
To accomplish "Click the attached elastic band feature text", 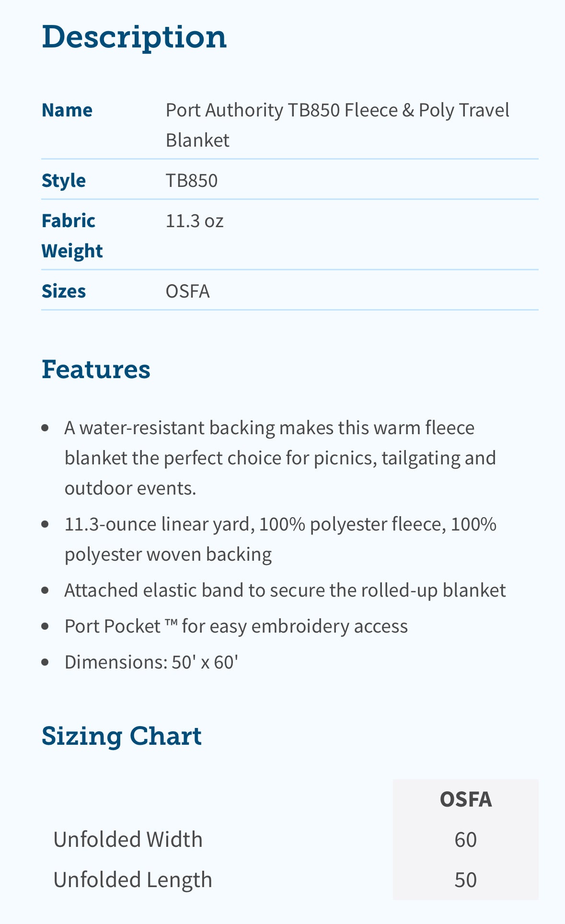I will click(x=285, y=590).
